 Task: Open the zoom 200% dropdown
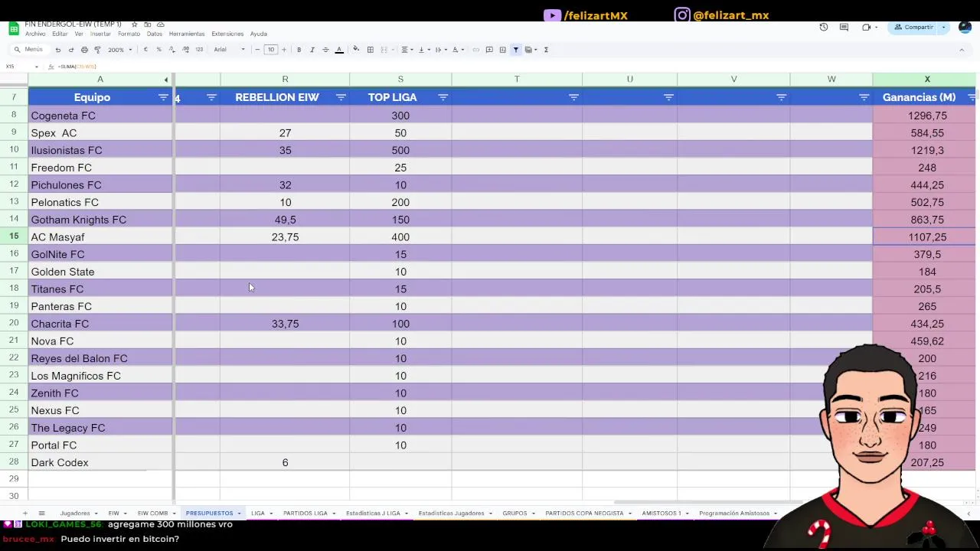coord(119,50)
